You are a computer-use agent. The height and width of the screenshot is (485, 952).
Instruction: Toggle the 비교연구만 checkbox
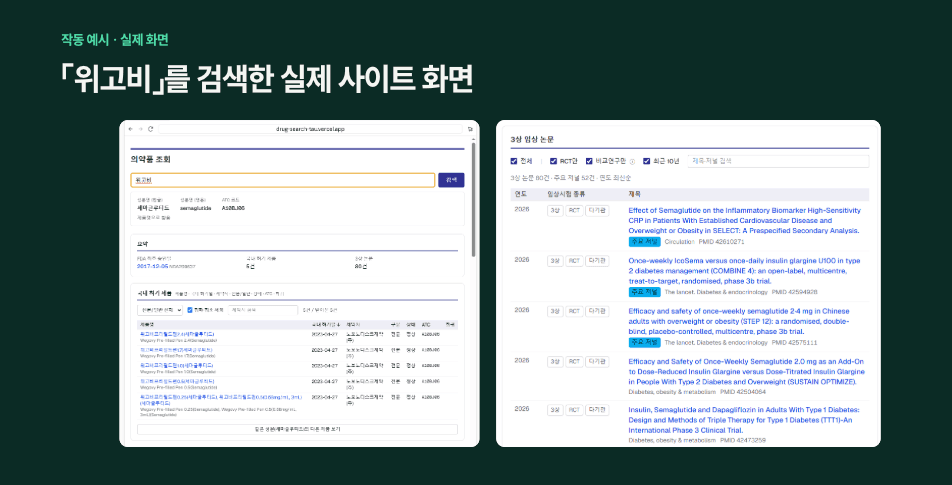pos(589,161)
